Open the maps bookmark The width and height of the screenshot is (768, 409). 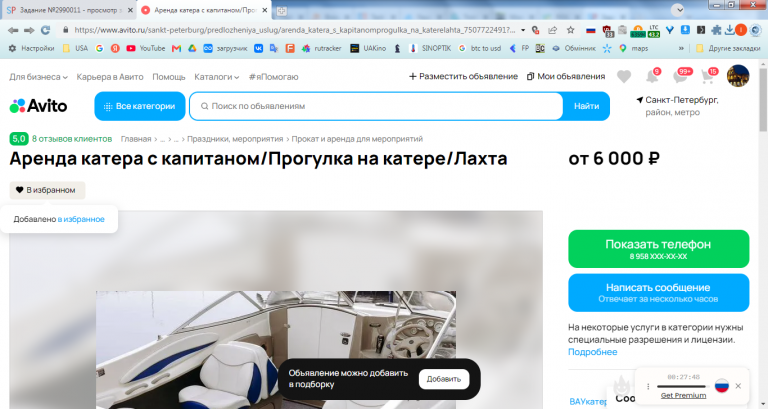click(x=633, y=48)
